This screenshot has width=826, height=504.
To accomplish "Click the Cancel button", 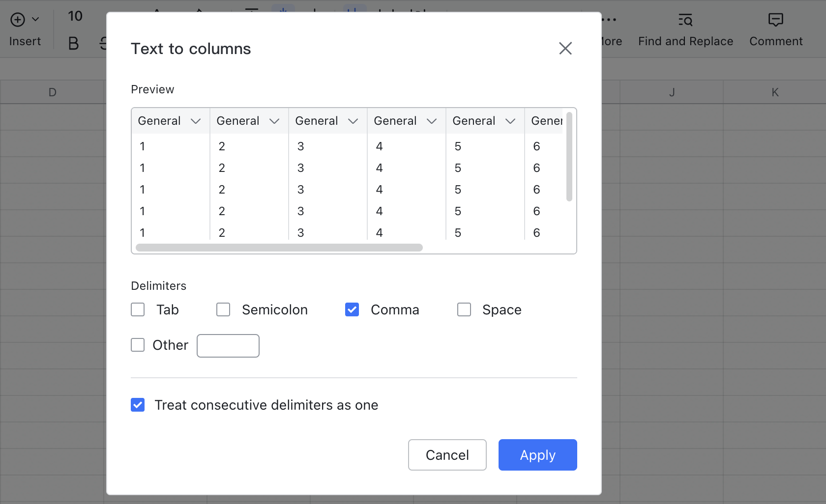I will pyautogui.click(x=447, y=455).
